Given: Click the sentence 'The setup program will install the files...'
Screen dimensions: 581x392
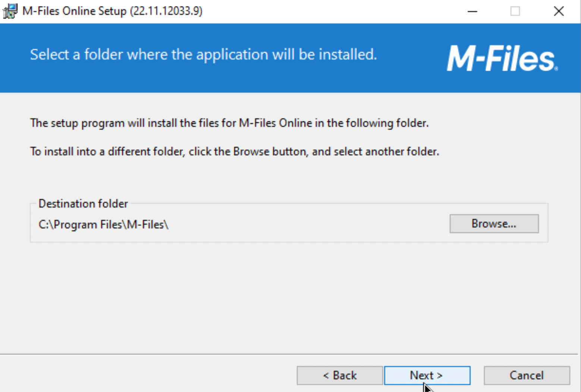Looking at the screenshot, I should [x=229, y=123].
